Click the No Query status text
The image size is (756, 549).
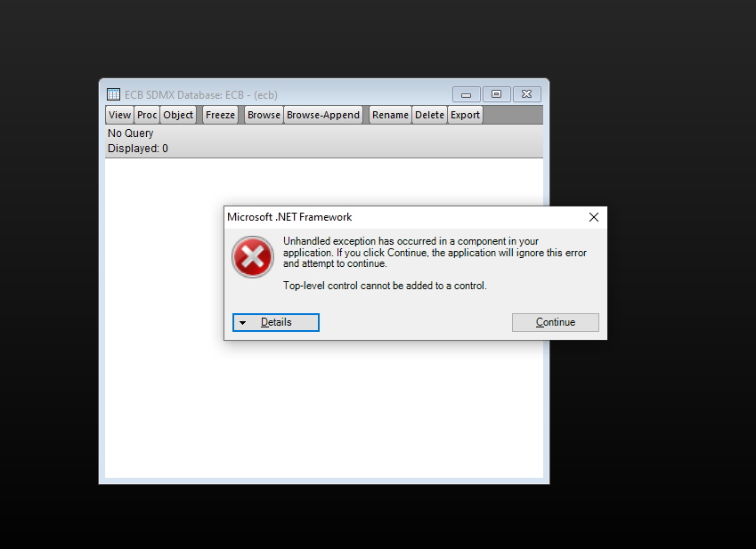coord(130,133)
